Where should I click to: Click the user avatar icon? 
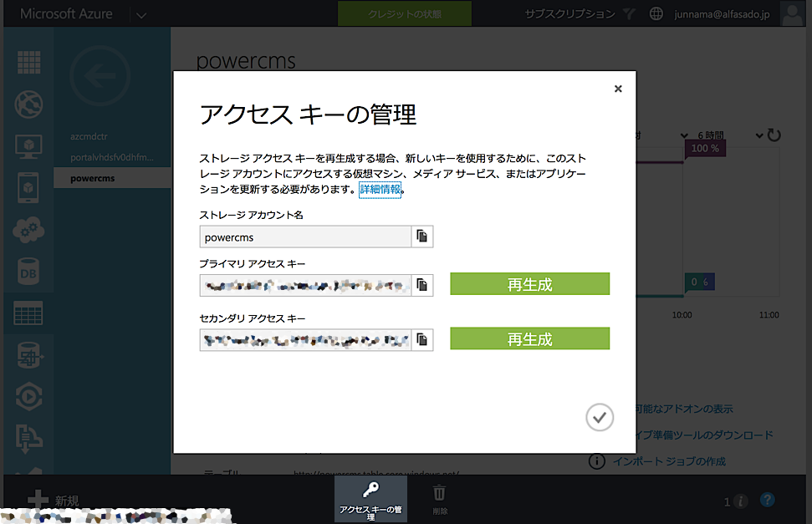pyautogui.click(x=792, y=14)
